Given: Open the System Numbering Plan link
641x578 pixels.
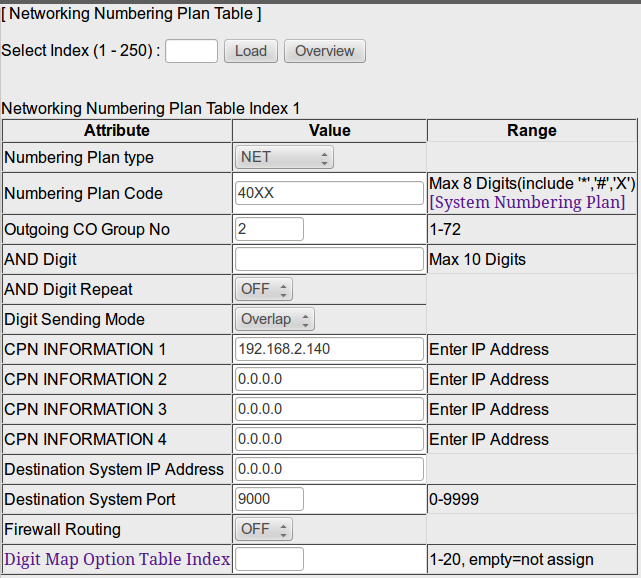Looking at the screenshot, I should [x=527, y=202].
